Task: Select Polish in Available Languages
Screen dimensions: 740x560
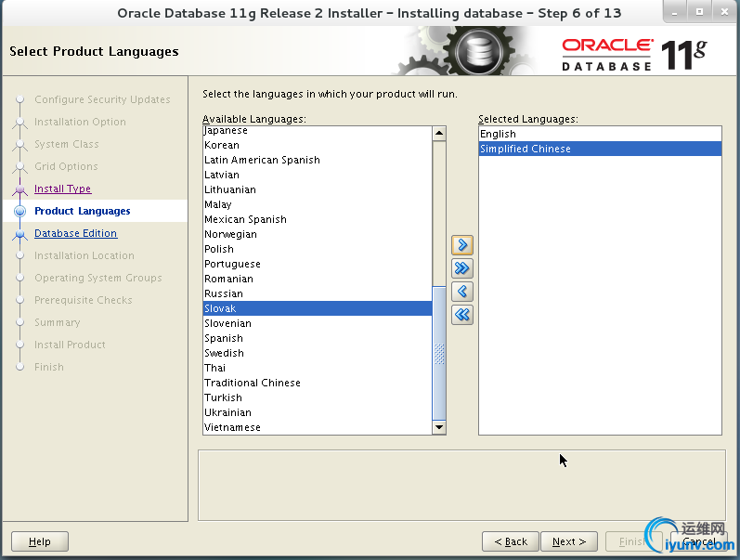Action: point(318,249)
